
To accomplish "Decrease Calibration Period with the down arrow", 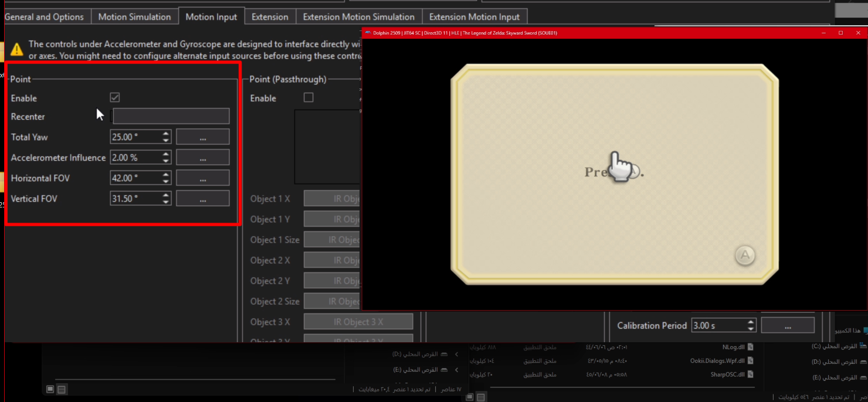I will (x=751, y=329).
